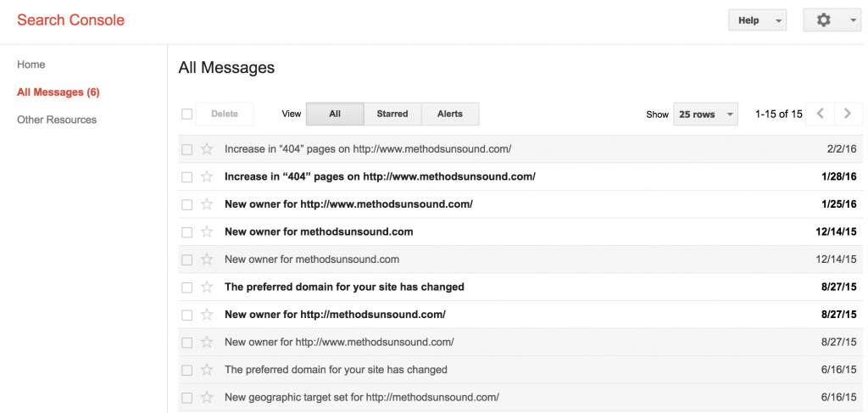Open the Help dropdown
The height and width of the screenshot is (413, 868).
click(x=757, y=20)
